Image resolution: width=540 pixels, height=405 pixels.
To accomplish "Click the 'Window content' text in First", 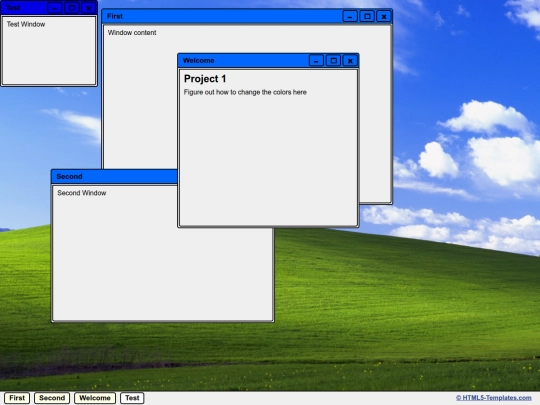I will tap(132, 33).
